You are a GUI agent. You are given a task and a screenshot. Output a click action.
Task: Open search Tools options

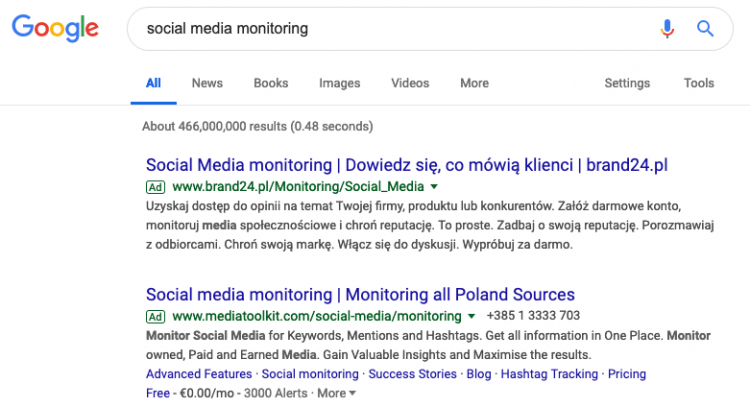pos(699,83)
